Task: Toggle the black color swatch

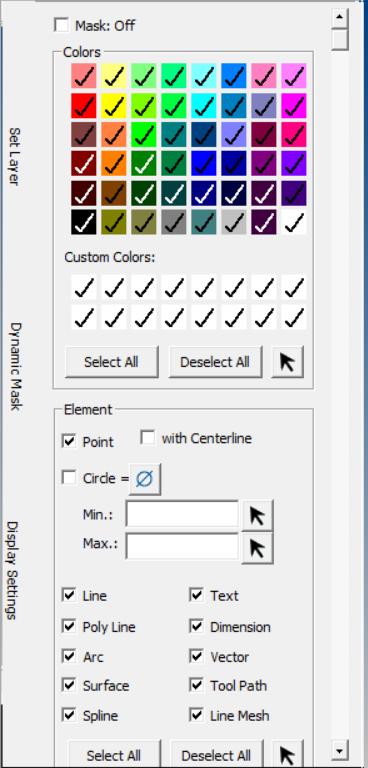Action: [x=84, y=222]
